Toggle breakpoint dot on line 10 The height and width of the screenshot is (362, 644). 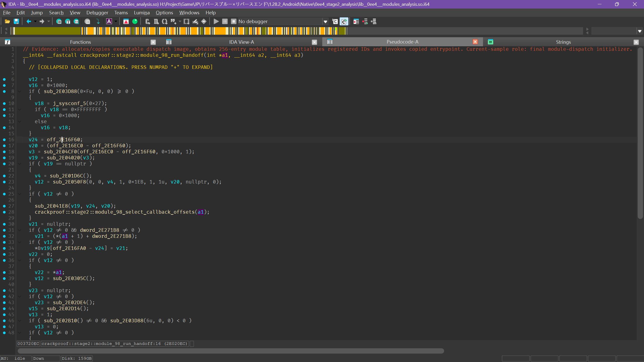tap(4, 104)
